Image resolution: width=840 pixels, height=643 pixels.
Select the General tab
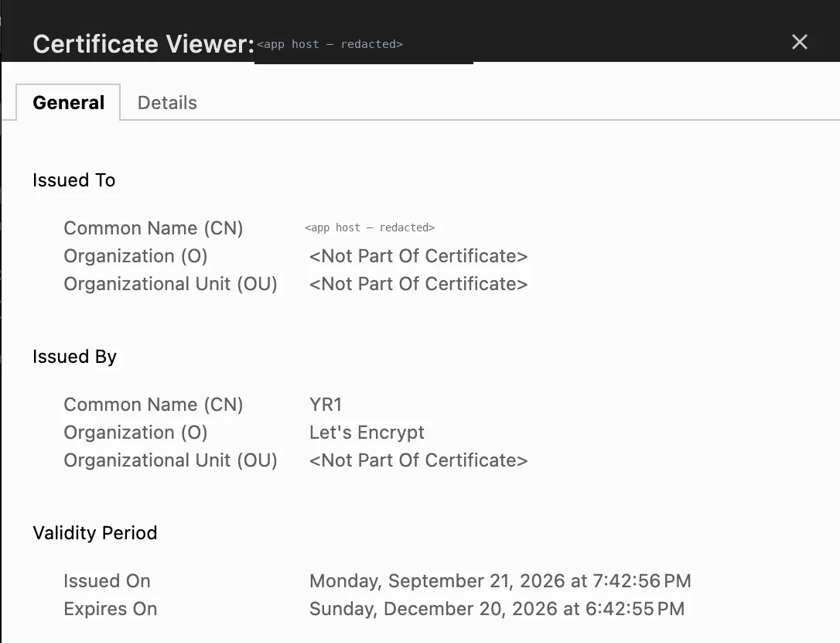(x=68, y=102)
